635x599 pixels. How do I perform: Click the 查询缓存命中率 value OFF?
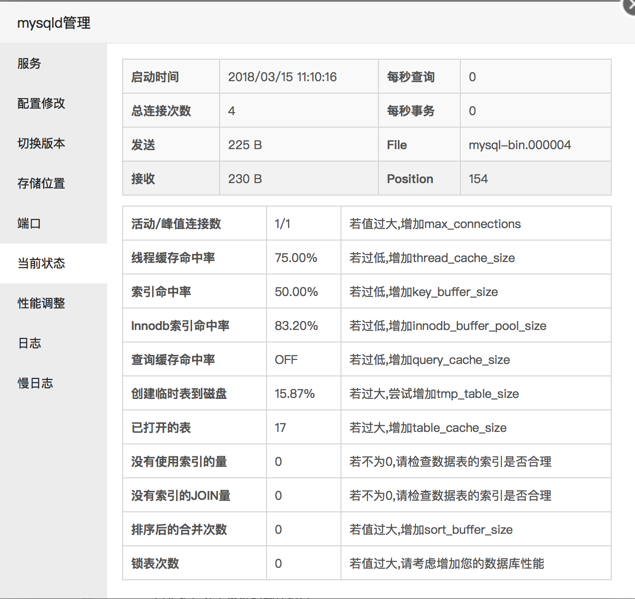click(286, 360)
